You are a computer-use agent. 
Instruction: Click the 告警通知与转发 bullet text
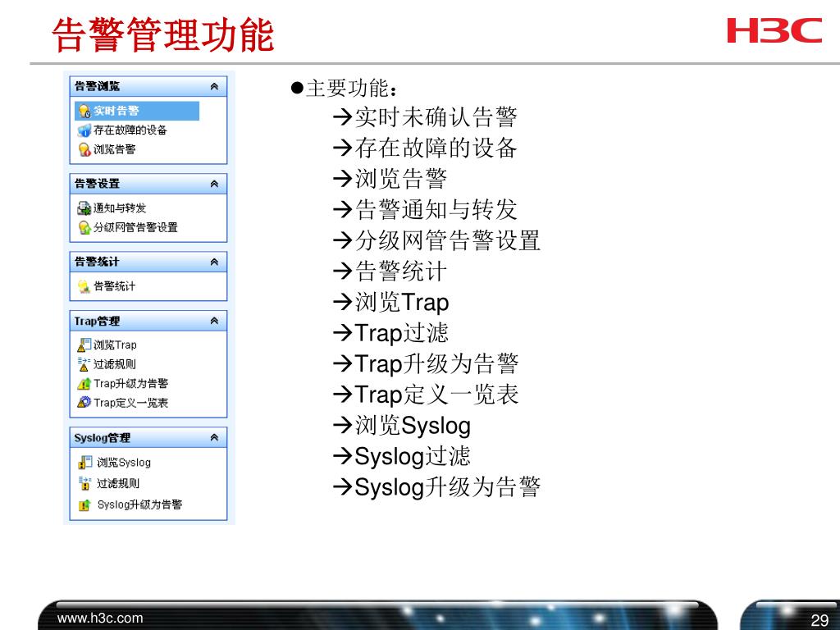(436, 209)
